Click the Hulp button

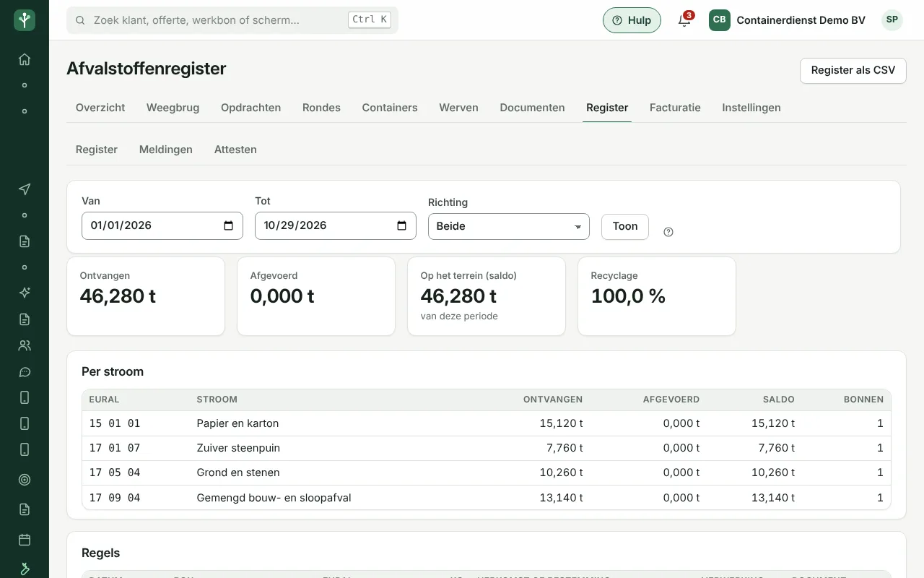click(632, 20)
